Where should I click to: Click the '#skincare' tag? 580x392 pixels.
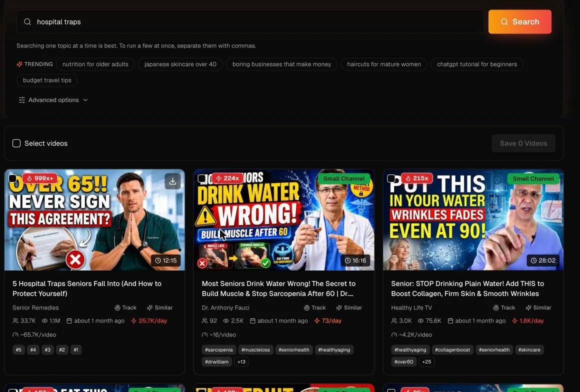pos(529,350)
